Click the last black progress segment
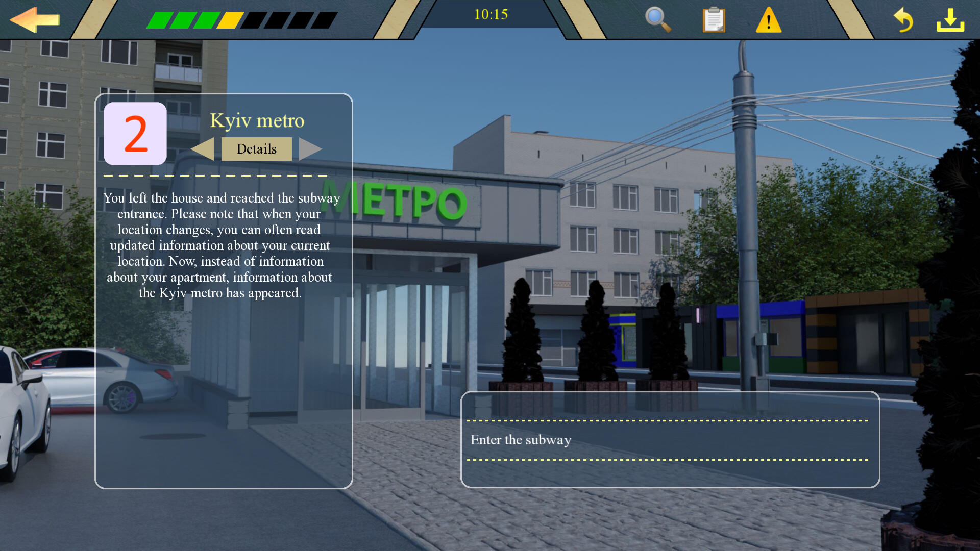Image resolution: width=980 pixels, height=551 pixels. (325, 20)
